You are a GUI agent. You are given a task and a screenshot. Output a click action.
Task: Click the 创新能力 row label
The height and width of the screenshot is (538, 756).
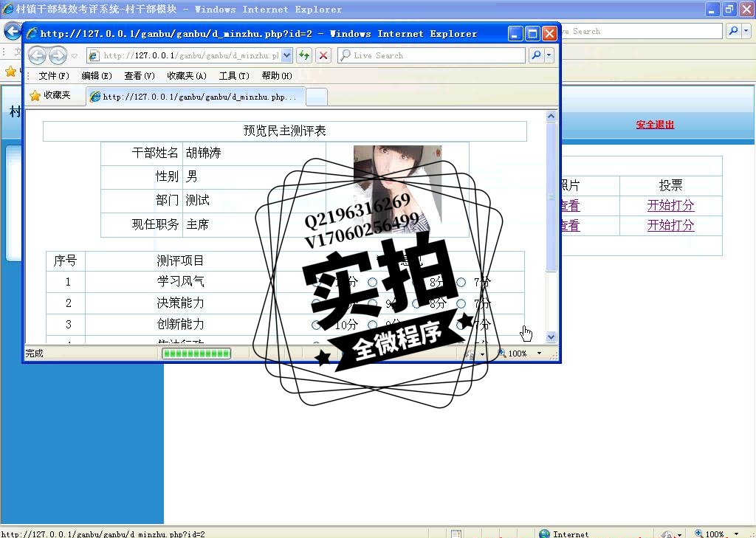(180, 324)
